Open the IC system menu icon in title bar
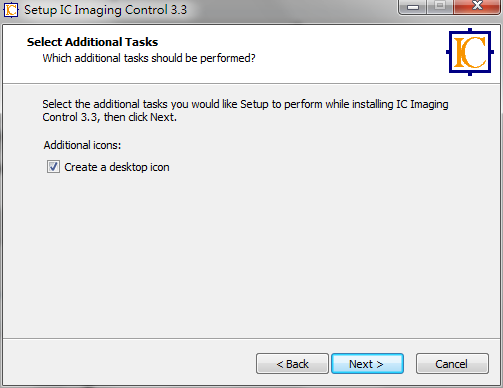Screen dimensions: 503x388 tap(11, 10)
